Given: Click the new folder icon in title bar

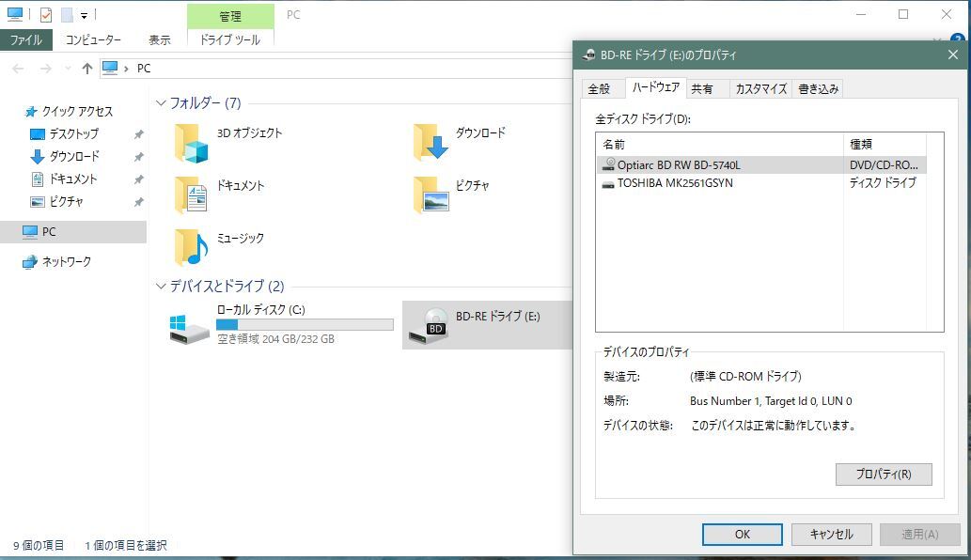Looking at the screenshot, I should [x=67, y=14].
